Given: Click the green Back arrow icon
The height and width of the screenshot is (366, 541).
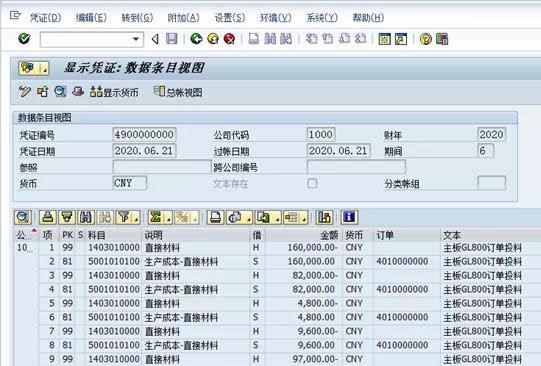Looking at the screenshot, I should [x=196, y=39].
